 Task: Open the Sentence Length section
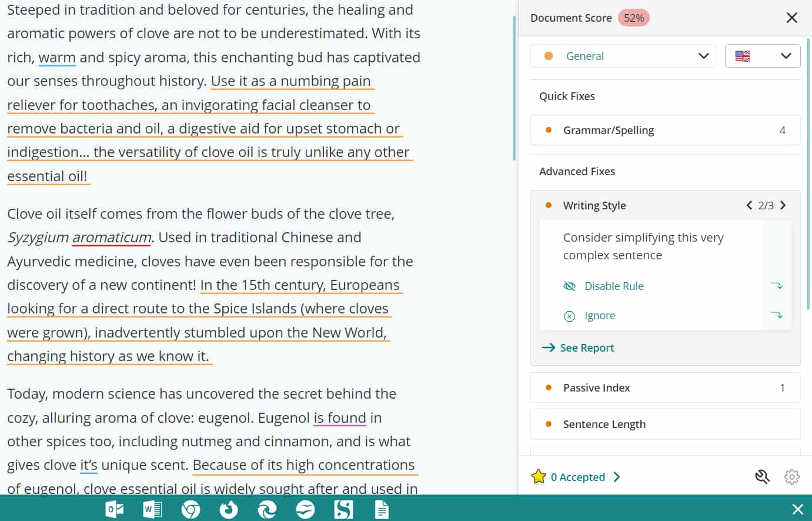(665, 424)
